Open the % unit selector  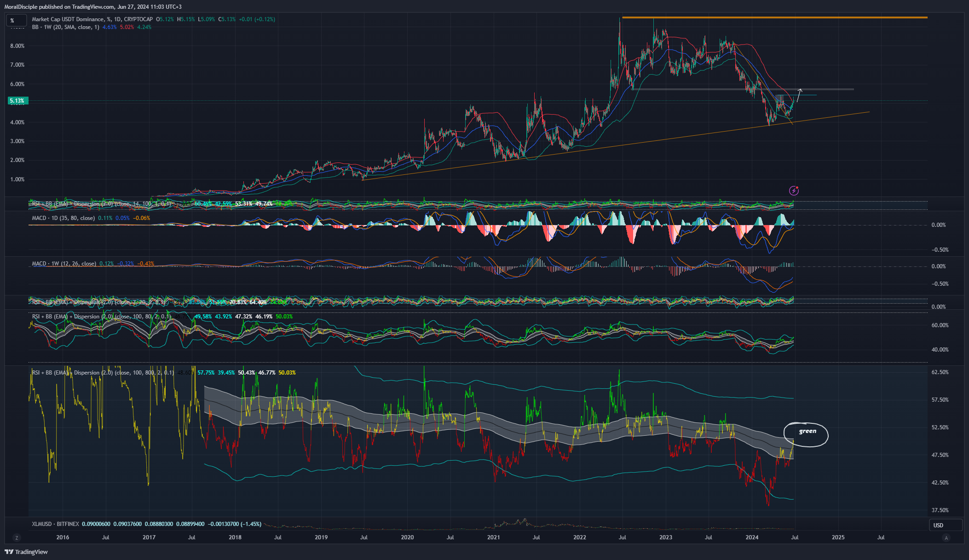[16, 20]
